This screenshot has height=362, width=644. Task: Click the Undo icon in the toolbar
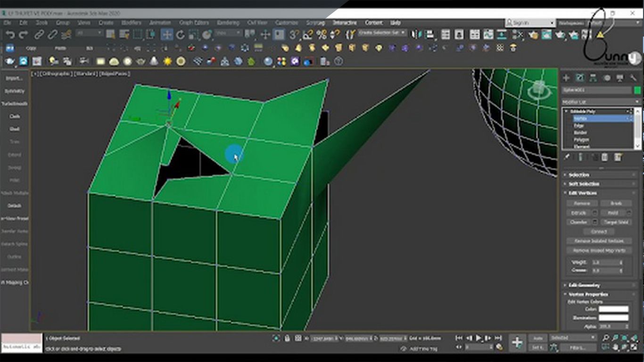tap(9, 34)
